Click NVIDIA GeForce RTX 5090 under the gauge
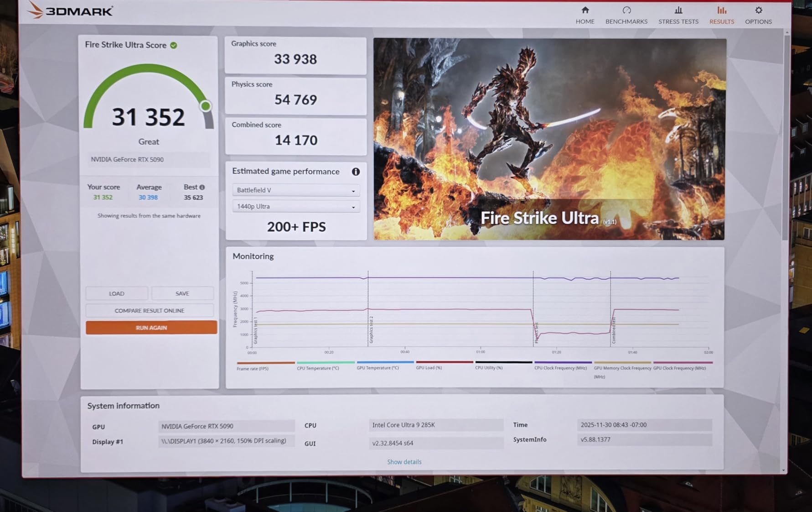The width and height of the screenshot is (812, 512). (x=127, y=159)
